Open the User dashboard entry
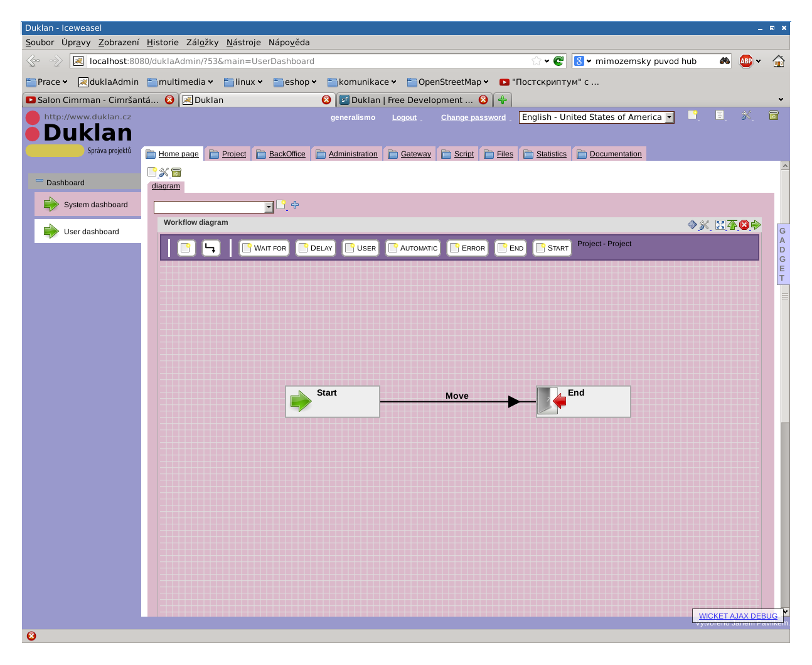The height and width of the screenshot is (665, 812). point(91,231)
